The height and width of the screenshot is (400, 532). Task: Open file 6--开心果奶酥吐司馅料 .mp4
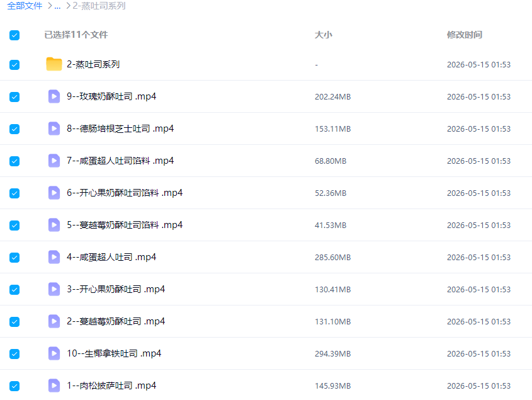pyautogui.click(x=125, y=193)
